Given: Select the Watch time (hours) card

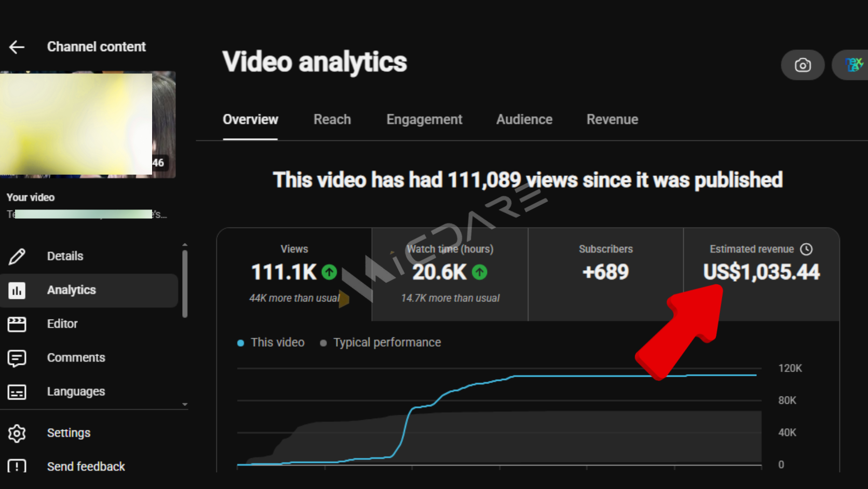Looking at the screenshot, I should 450,274.
